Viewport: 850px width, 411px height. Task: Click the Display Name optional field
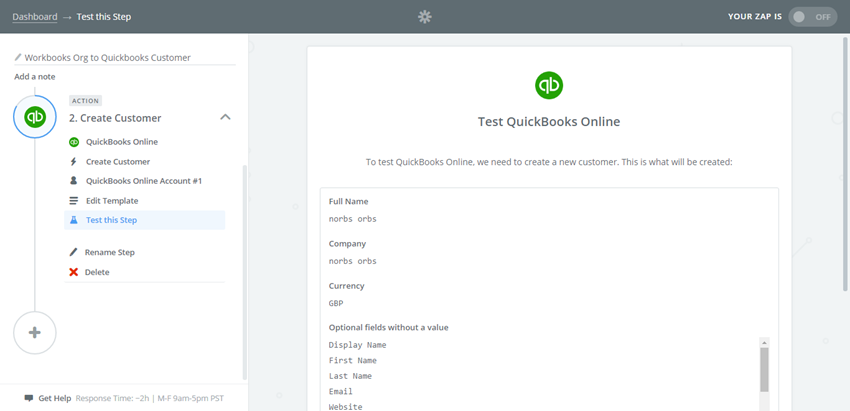(x=357, y=345)
